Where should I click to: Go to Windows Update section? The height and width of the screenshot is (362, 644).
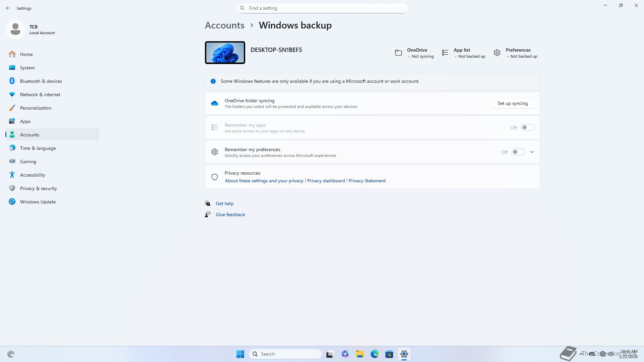pos(38,202)
